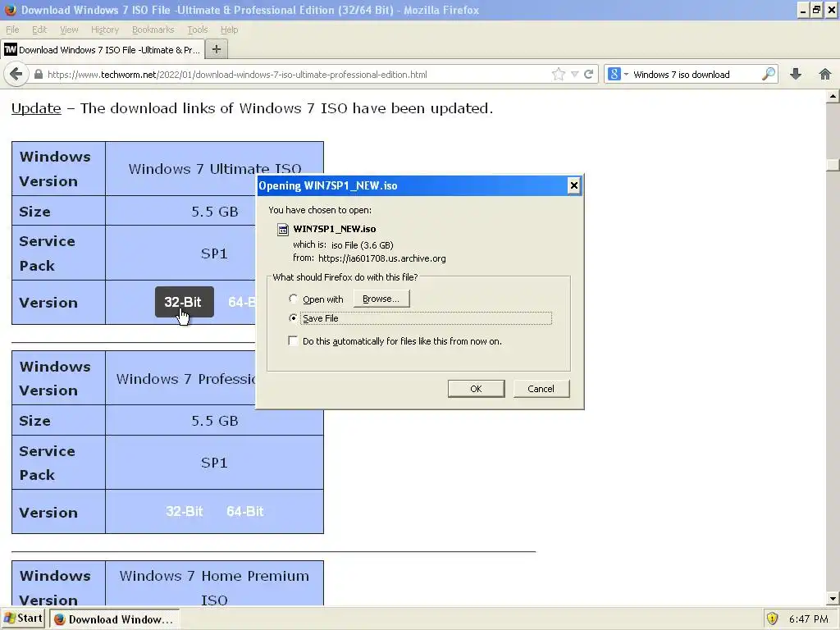Cancel the download dialog
This screenshot has height=630, width=840.
(541, 388)
